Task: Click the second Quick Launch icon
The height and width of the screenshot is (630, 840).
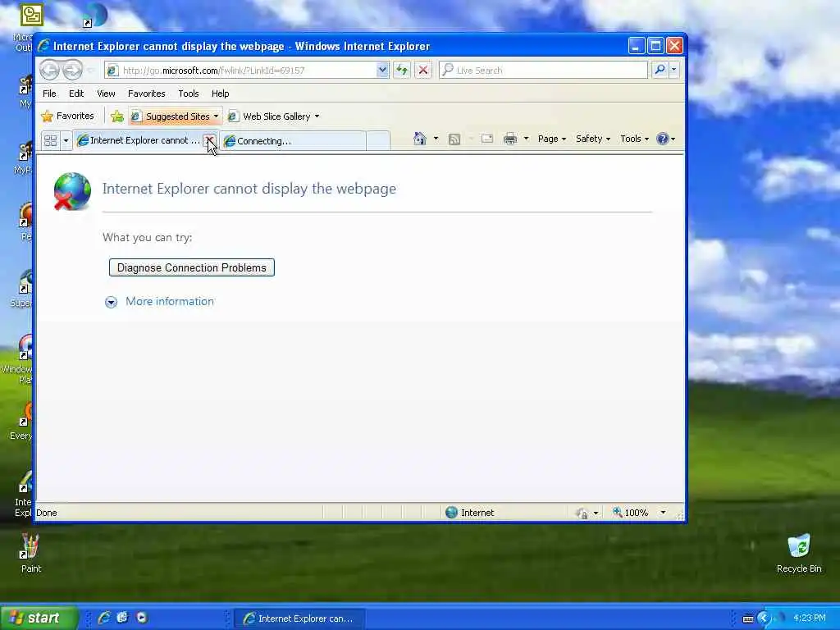Action: pyautogui.click(x=122, y=618)
